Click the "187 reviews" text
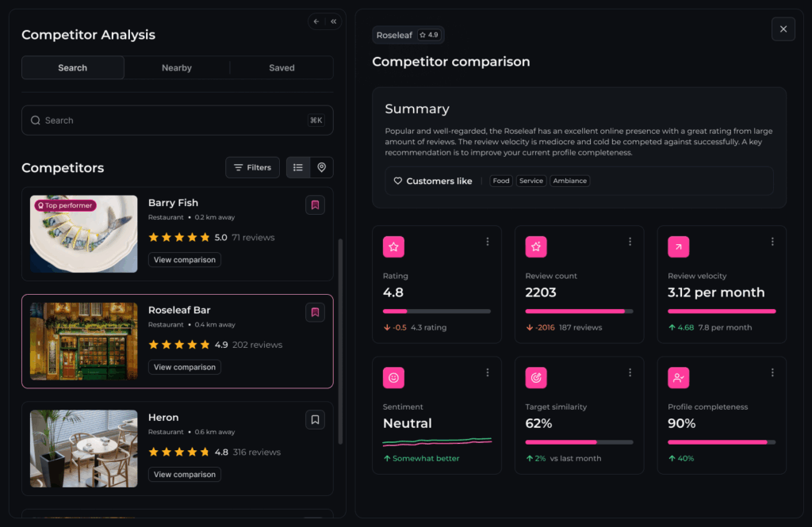Screen dimensions: 812x527 pos(580,328)
